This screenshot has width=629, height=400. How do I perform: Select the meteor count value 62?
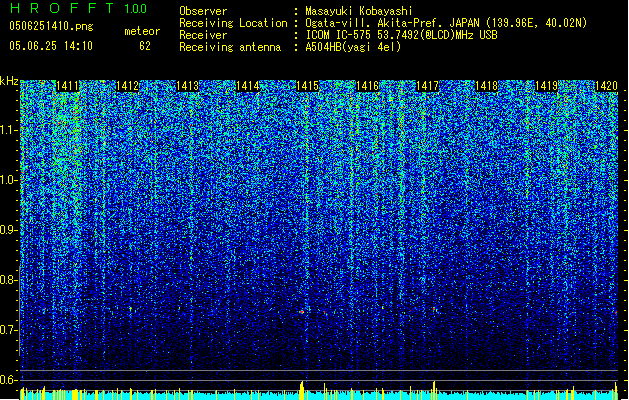(x=145, y=46)
